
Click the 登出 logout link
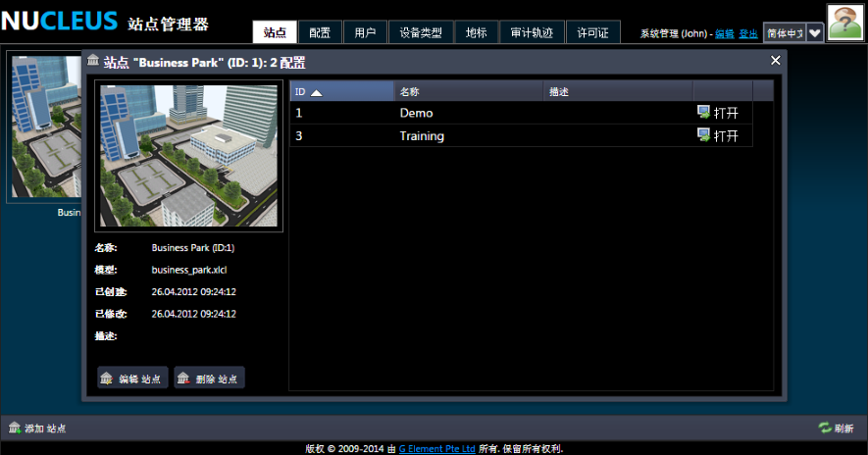click(747, 33)
